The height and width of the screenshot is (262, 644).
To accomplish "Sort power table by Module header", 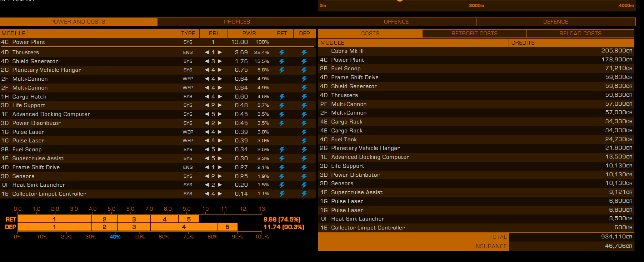I will tap(88, 34).
